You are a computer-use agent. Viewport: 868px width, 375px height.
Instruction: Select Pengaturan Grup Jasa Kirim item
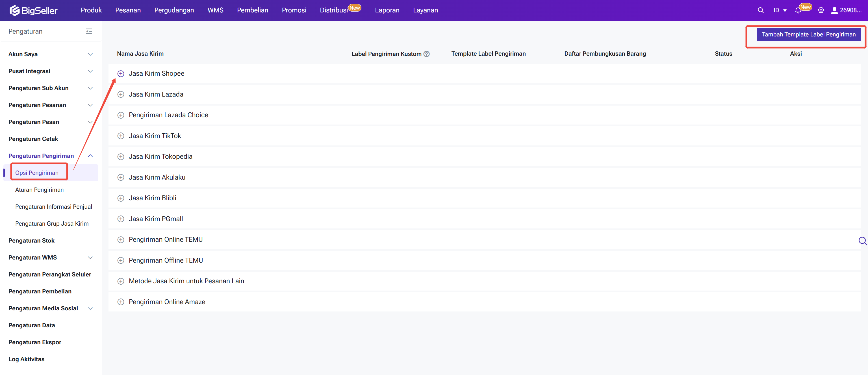coord(52,224)
